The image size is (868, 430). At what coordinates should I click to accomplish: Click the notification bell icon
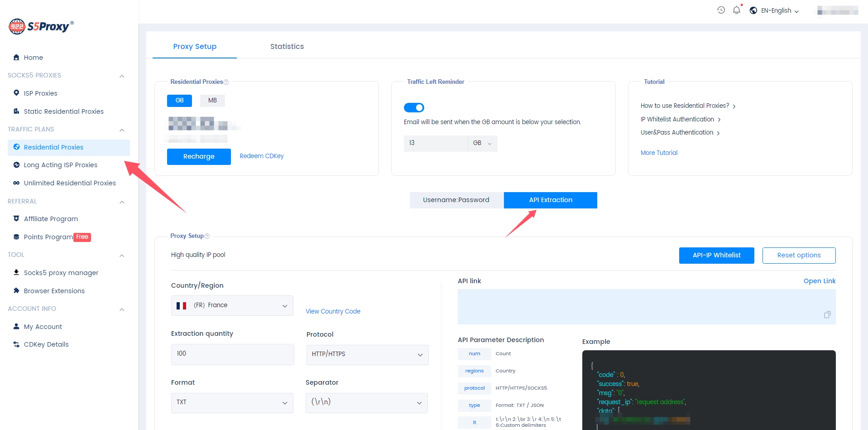(736, 10)
